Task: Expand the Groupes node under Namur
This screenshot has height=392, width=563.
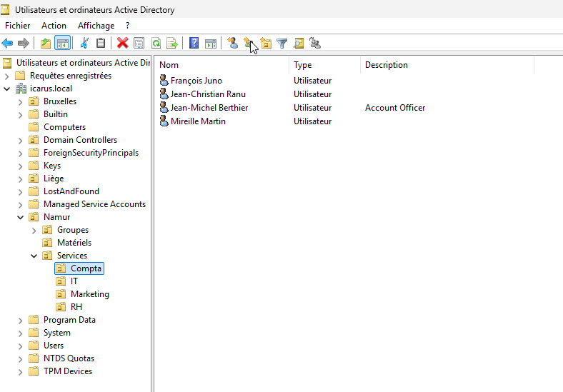Action: 34,231
